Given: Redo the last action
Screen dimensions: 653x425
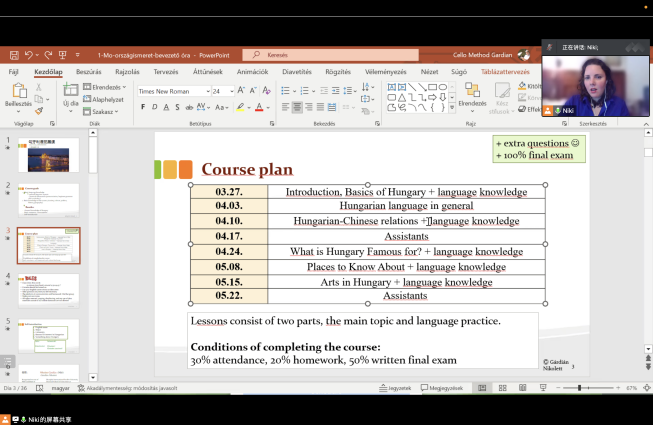Looking at the screenshot, I should point(48,55).
